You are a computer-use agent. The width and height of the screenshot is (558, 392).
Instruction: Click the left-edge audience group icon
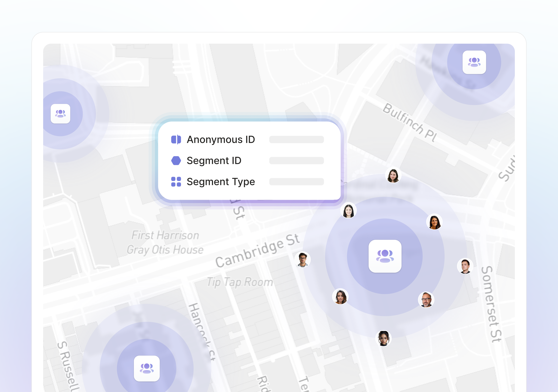point(60,114)
